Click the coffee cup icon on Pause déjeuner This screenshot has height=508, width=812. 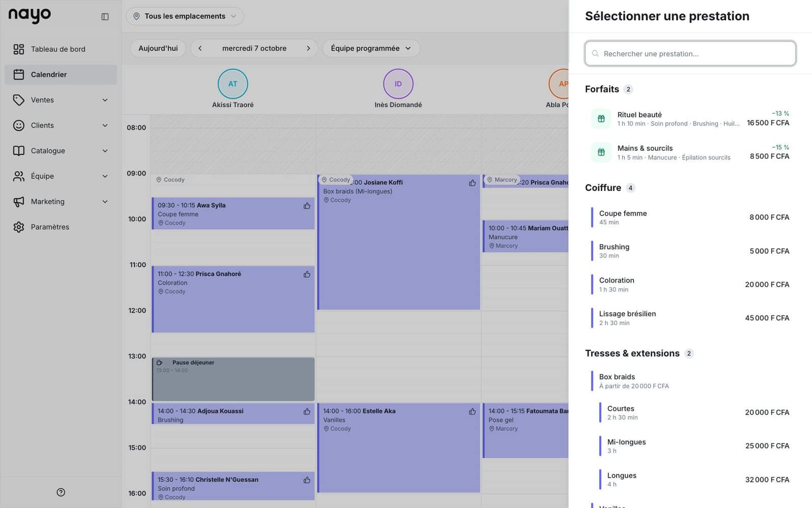click(x=159, y=363)
